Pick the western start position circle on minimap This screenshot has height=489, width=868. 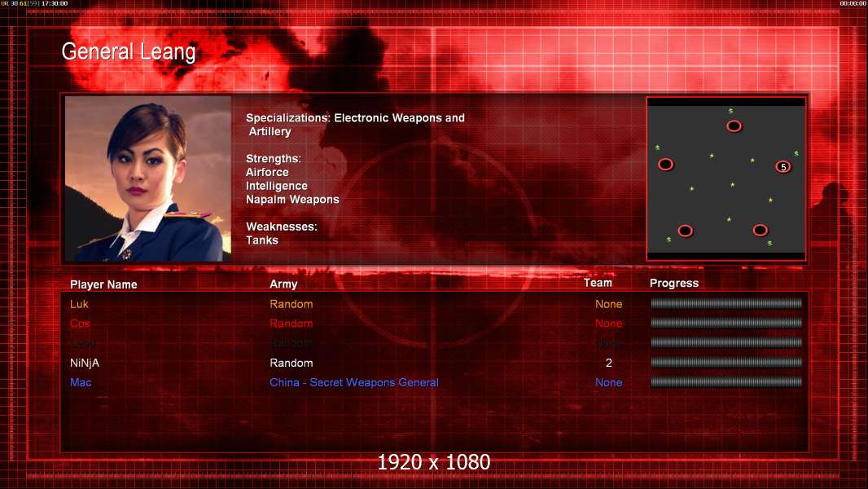(665, 165)
